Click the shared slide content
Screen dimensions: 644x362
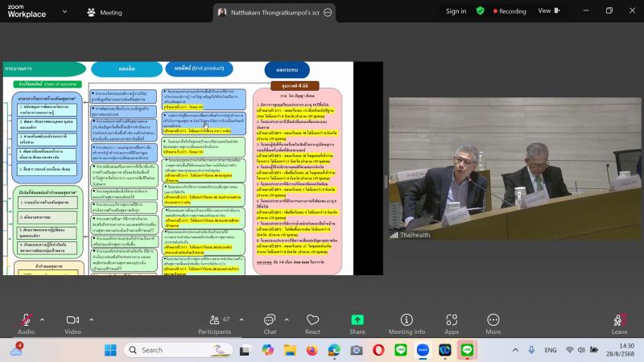(178, 168)
